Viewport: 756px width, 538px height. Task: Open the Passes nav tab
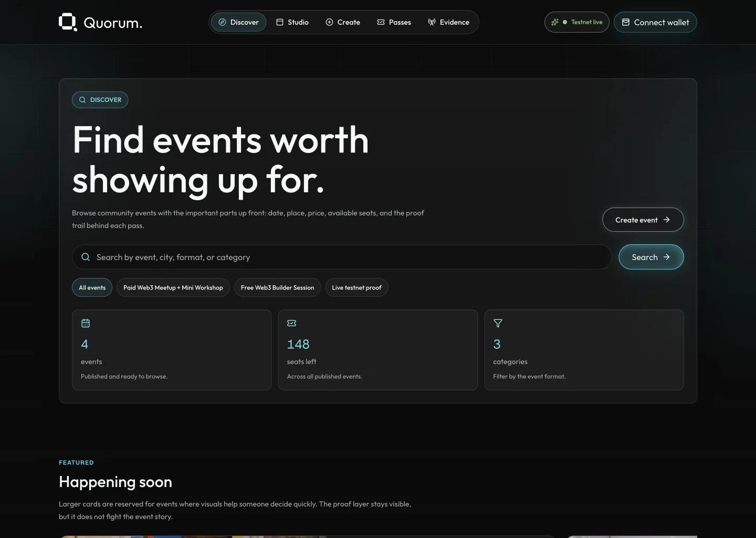tap(394, 22)
